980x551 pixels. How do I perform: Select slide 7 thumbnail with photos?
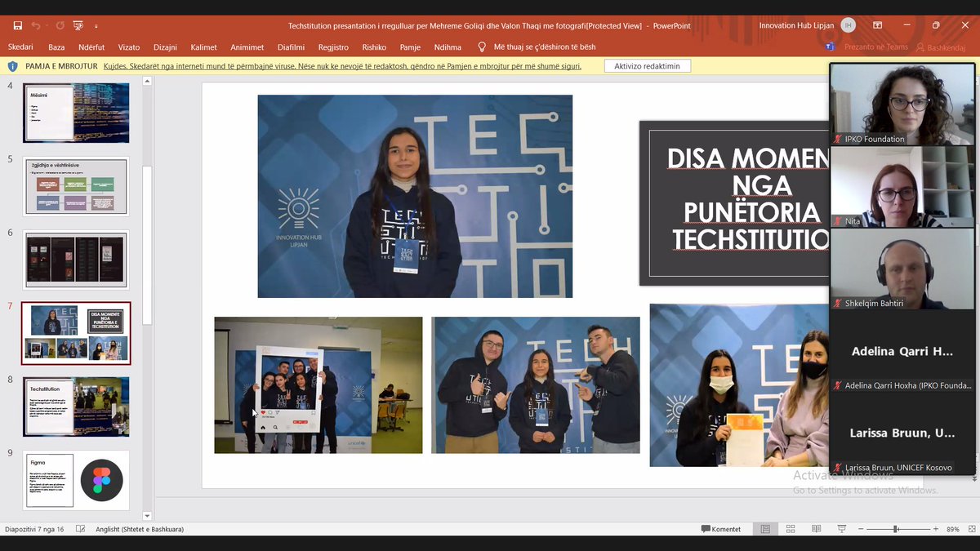[x=76, y=333]
